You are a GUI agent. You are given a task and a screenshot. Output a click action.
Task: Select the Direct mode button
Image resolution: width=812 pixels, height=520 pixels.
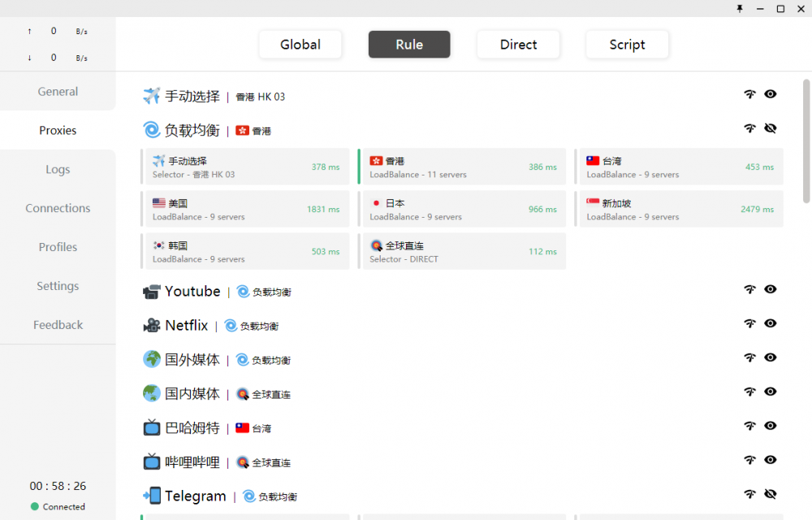[x=518, y=45]
